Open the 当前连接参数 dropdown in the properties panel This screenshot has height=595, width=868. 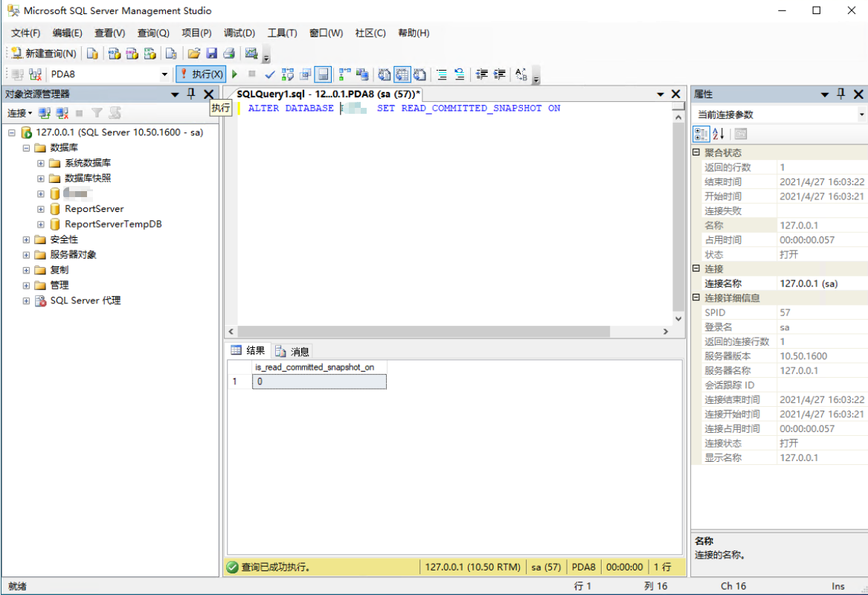pyautogui.click(x=861, y=115)
